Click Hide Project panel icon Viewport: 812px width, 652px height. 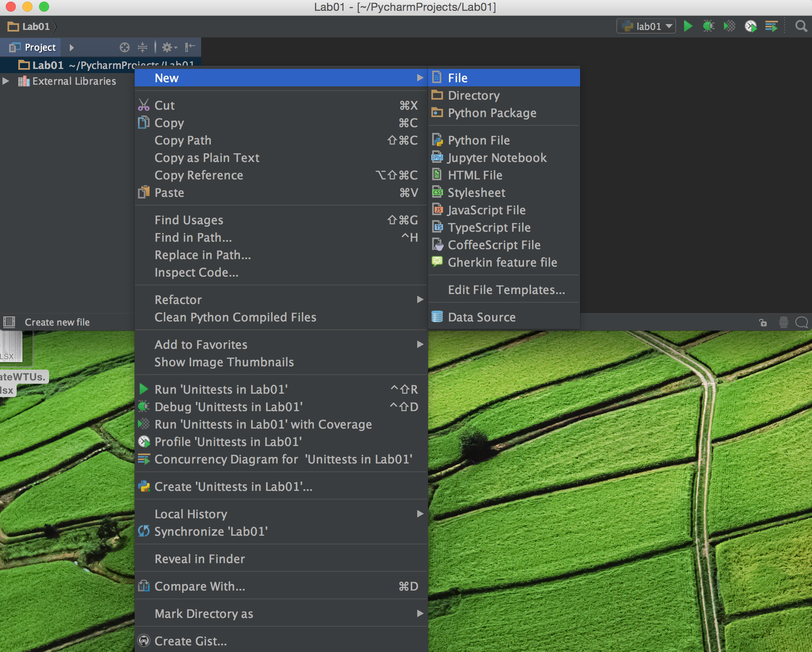190,47
